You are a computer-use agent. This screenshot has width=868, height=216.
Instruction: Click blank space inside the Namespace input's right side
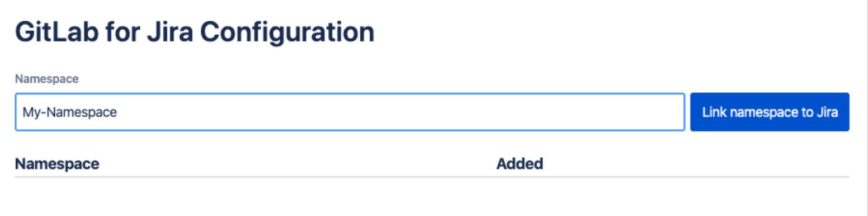coord(503,112)
